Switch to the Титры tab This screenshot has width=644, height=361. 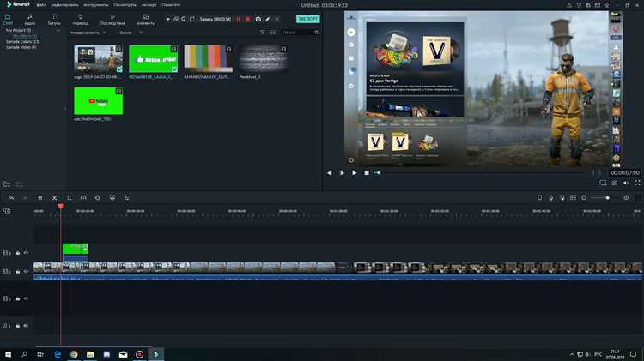pyautogui.click(x=54, y=19)
